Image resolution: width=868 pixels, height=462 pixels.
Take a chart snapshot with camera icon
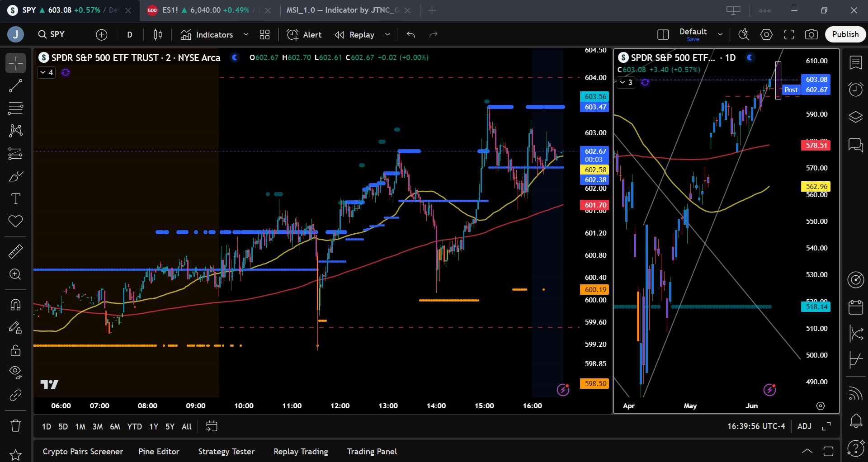812,34
